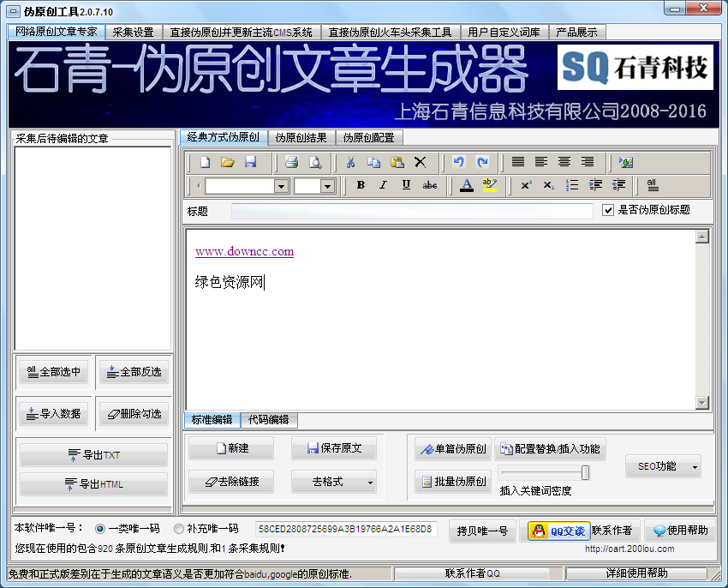
Task: Click 去除链接 button
Action: pos(231,482)
